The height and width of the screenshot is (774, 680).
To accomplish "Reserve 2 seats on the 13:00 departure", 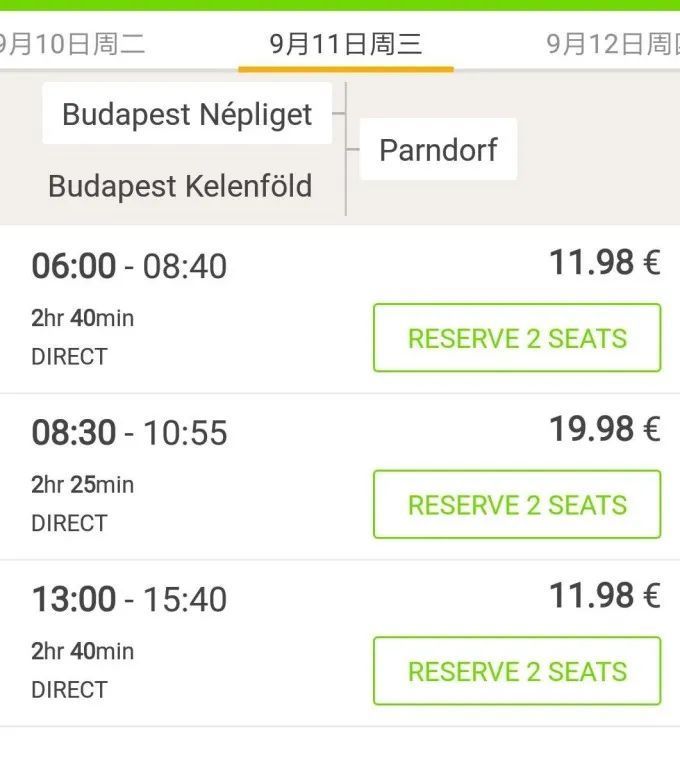I will tap(517, 671).
